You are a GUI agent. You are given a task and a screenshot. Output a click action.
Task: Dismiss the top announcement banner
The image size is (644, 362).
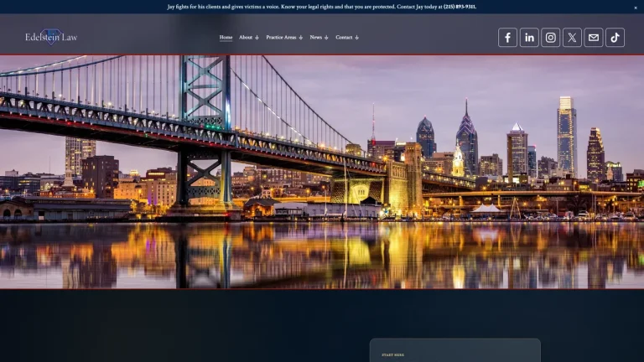click(636, 8)
